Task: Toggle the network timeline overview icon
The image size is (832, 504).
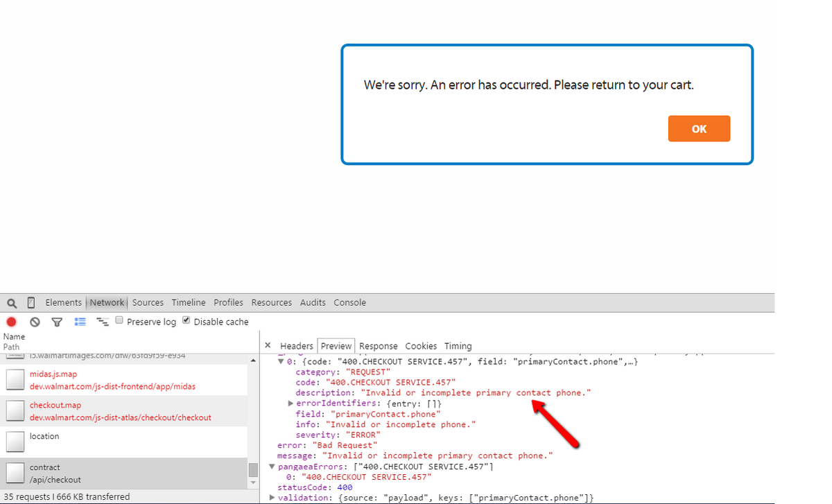Action: pyautogui.click(x=101, y=321)
